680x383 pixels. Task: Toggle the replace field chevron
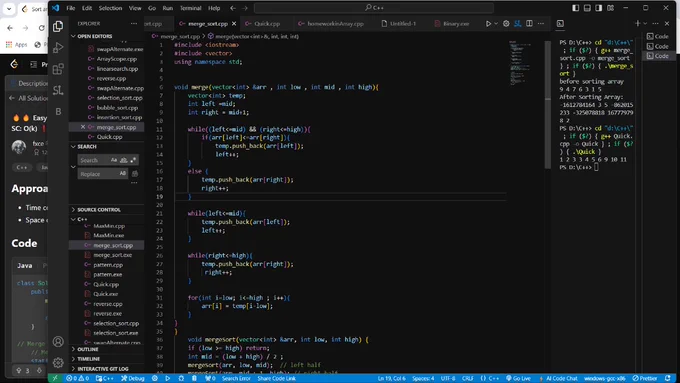pyautogui.click(x=73, y=167)
